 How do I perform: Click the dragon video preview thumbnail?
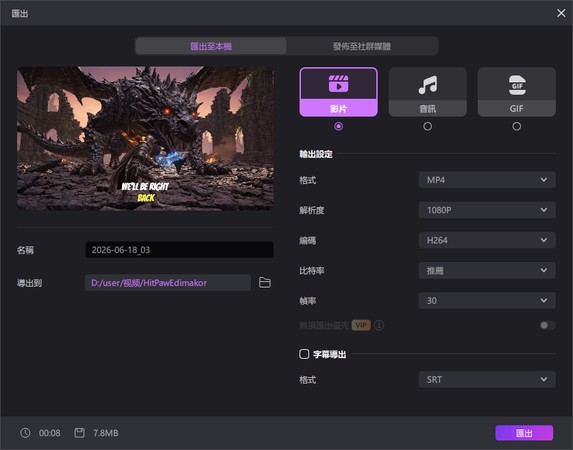[x=145, y=139]
